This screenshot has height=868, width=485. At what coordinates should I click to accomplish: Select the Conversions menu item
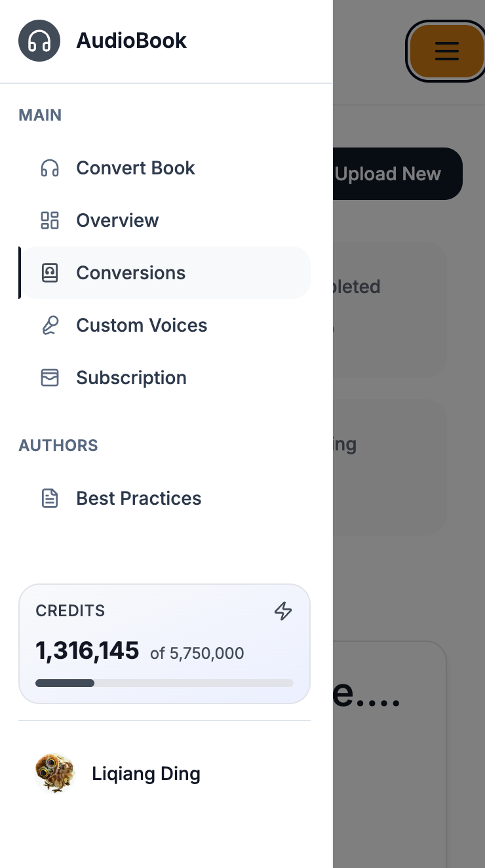[x=131, y=273]
